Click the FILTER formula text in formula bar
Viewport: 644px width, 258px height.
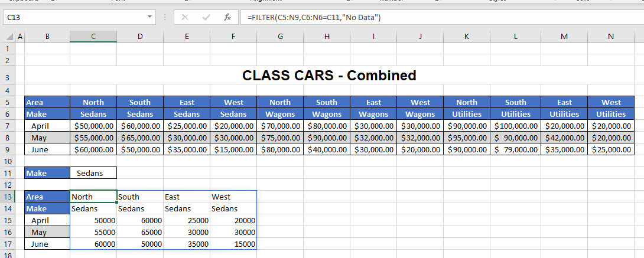(314, 18)
